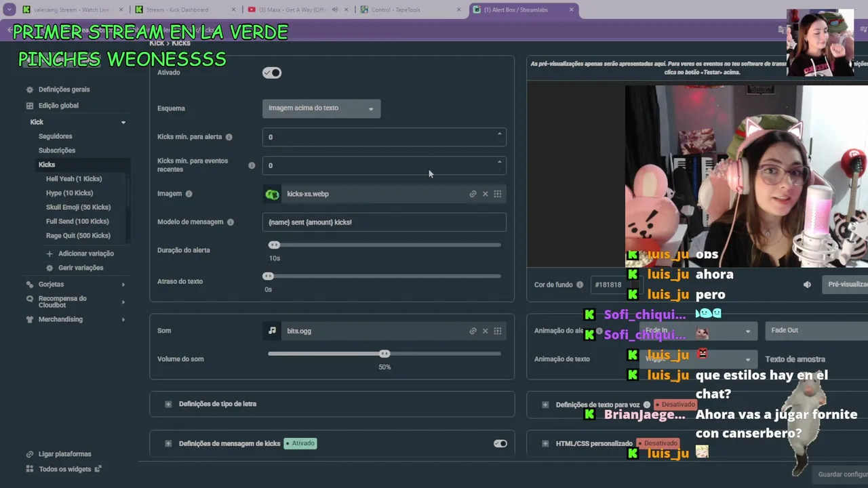
Task: Select the Rage Quit (500 Kicks) variation
Action: [78, 236]
